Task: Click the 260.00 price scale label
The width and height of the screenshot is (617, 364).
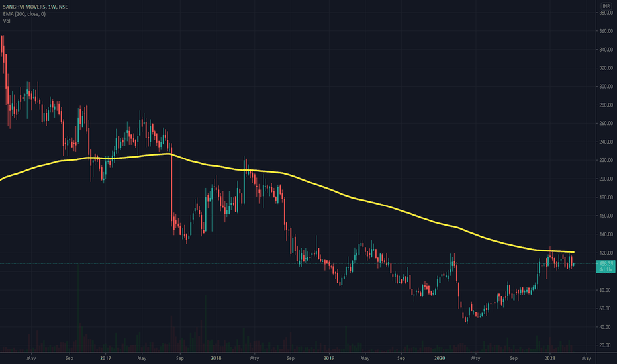Action: tap(606, 124)
